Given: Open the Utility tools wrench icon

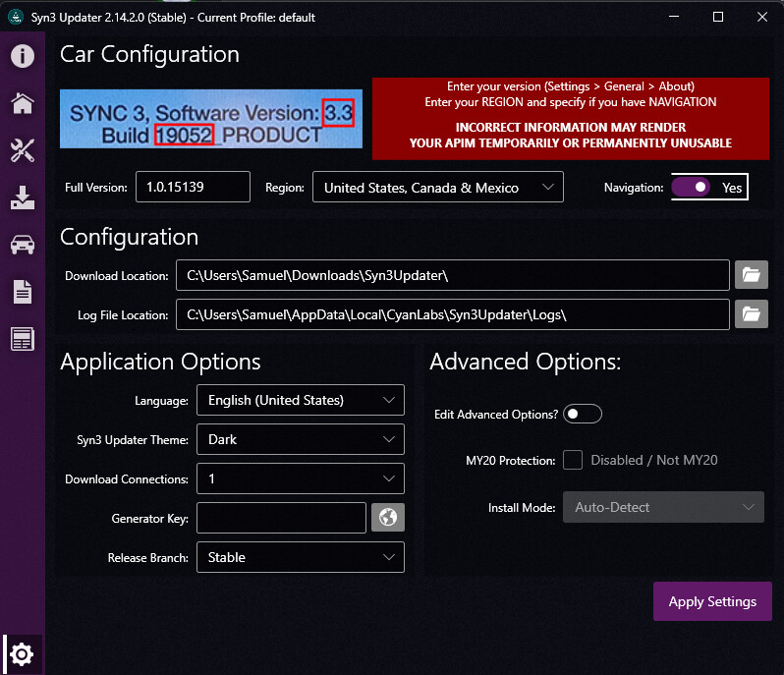Looking at the screenshot, I should click(22, 150).
